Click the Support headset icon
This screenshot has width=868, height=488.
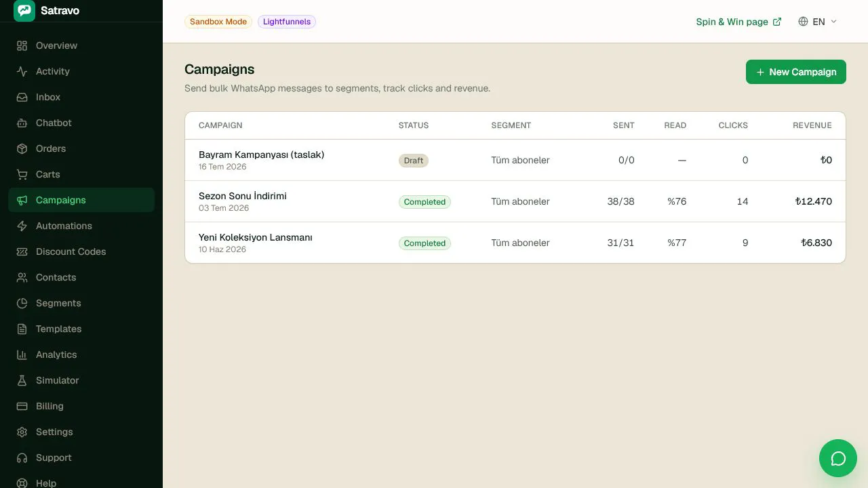[22, 457]
